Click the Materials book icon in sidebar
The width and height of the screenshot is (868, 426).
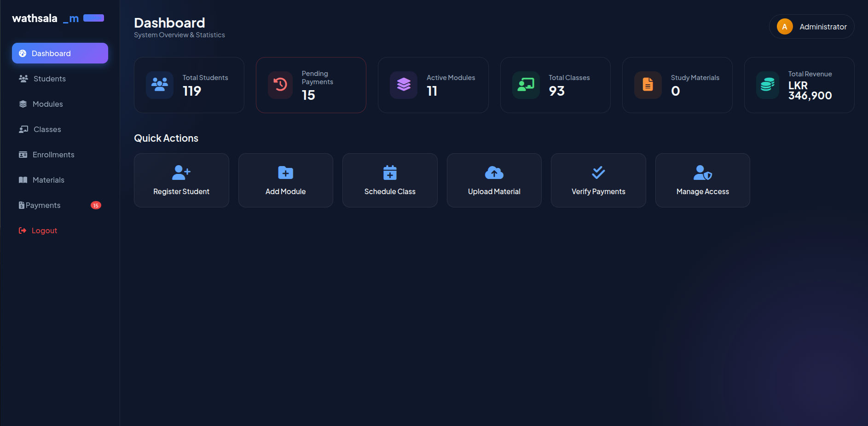pos(23,180)
